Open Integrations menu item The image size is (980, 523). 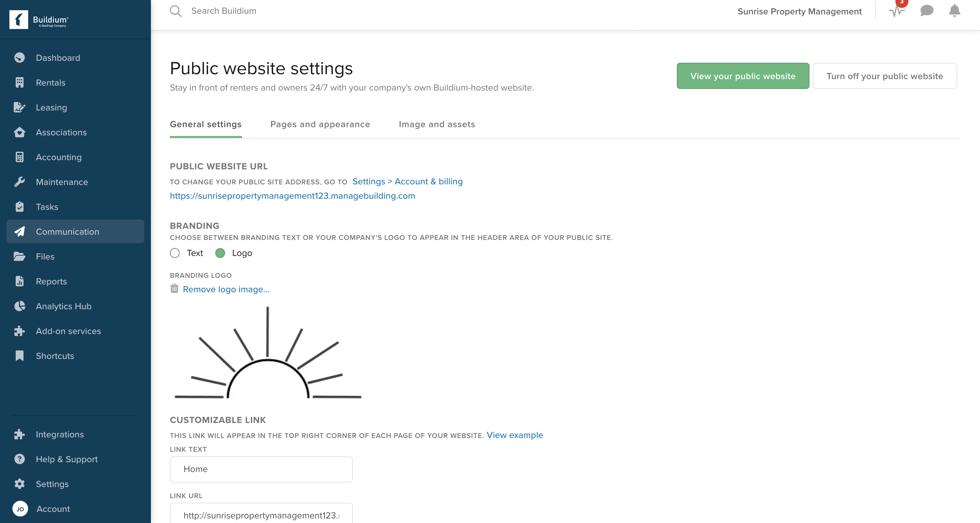pos(75,434)
